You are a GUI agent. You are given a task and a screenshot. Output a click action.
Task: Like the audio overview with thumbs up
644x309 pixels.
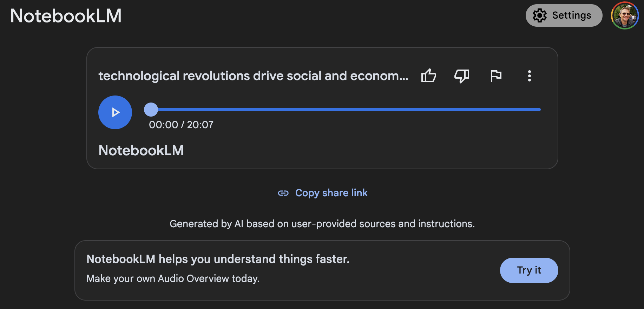pyautogui.click(x=428, y=76)
